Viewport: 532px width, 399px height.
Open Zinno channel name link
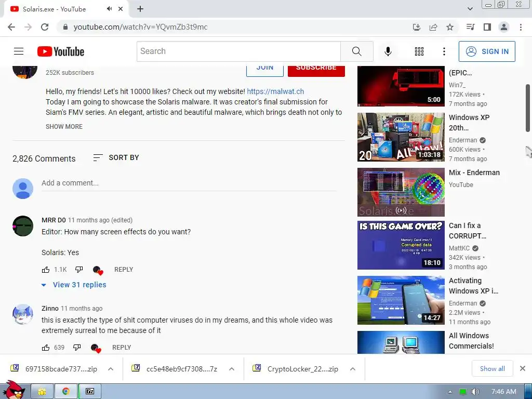(50, 309)
